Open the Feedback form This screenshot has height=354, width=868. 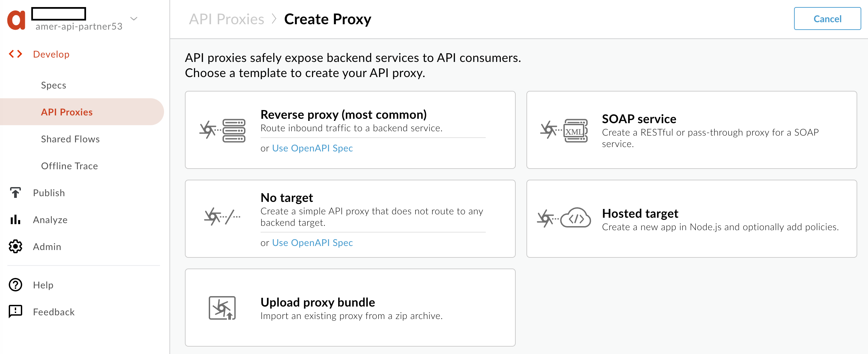54,312
